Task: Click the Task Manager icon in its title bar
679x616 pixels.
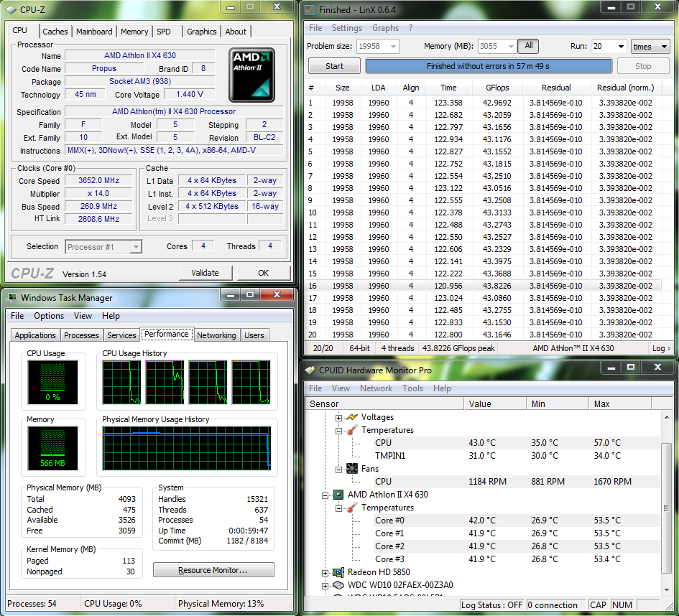Action: pos(11,298)
